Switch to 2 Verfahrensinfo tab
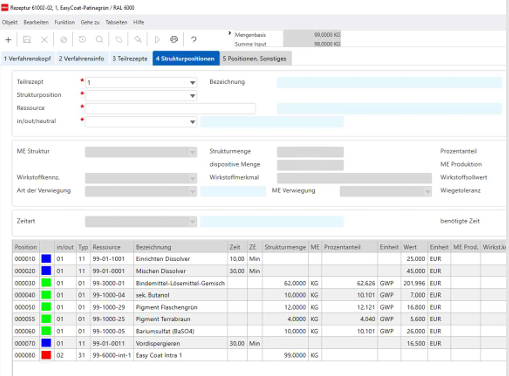The width and height of the screenshot is (509, 376). tap(82, 59)
